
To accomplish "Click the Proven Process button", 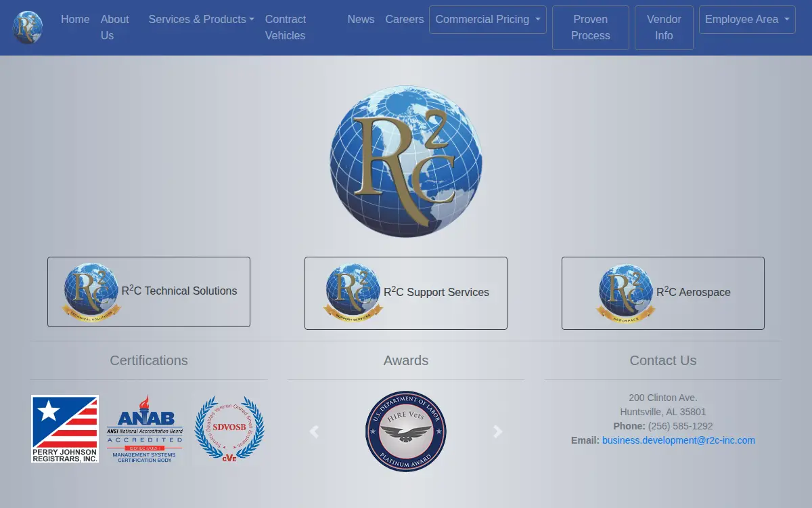I will 591,28.
